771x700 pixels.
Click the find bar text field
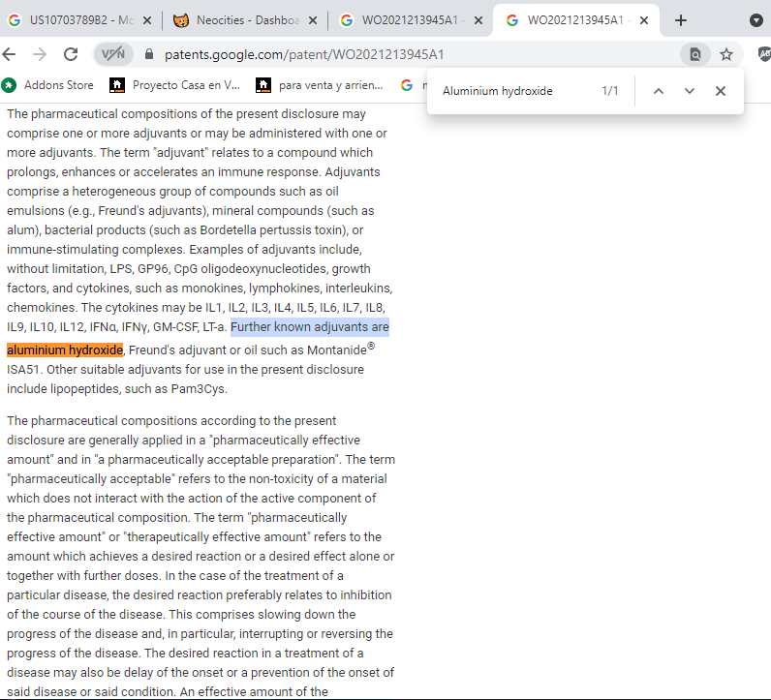click(x=513, y=91)
